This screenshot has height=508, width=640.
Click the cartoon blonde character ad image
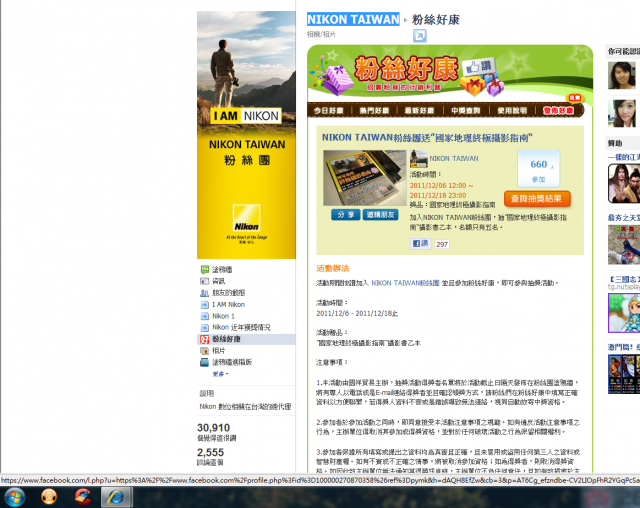pyautogui.click(x=624, y=313)
